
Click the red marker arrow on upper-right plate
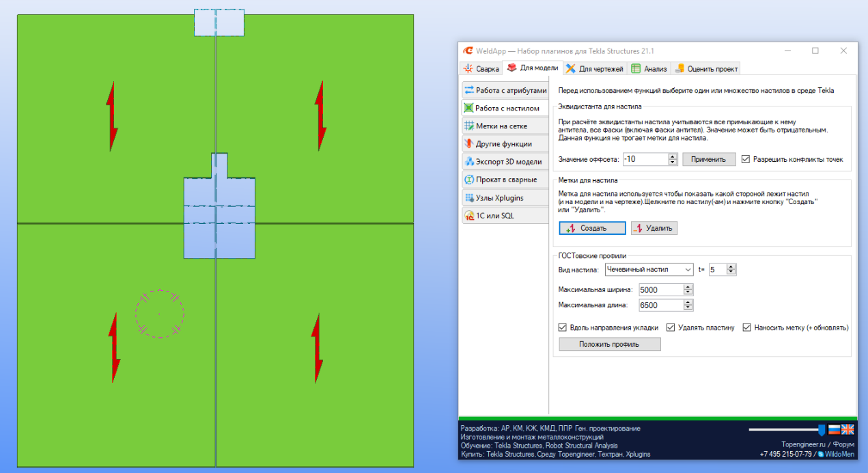[320, 115]
